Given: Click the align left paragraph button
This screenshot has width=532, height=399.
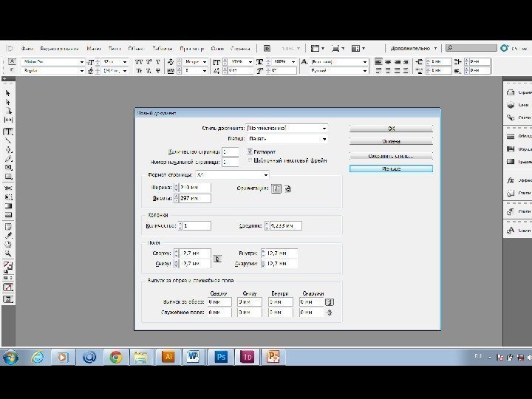Looking at the screenshot, I should click(378, 62).
